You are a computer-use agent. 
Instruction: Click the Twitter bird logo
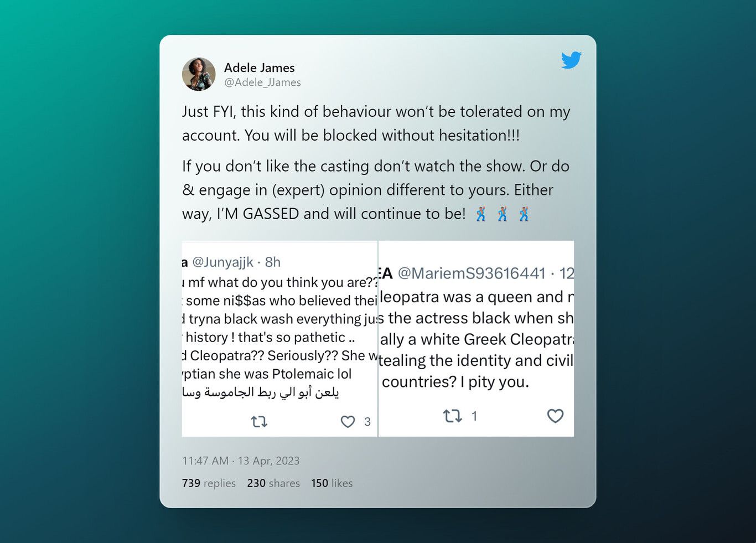[x=571, y=60]
